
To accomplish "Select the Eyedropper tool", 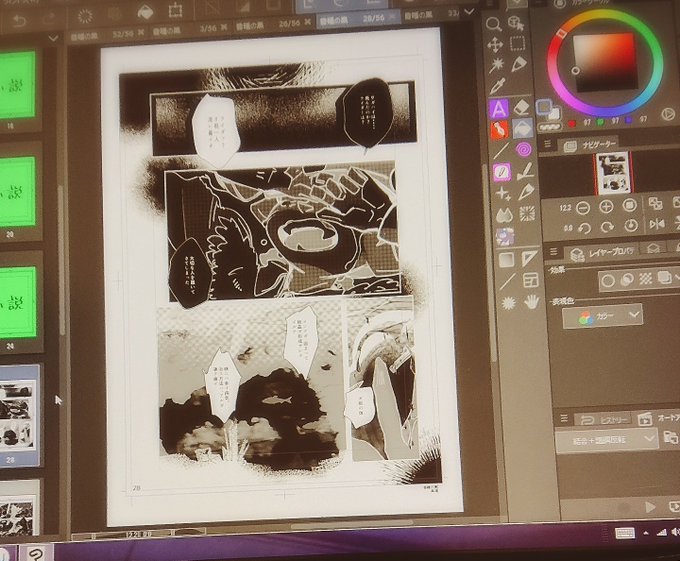I will [x=498, y=86].
